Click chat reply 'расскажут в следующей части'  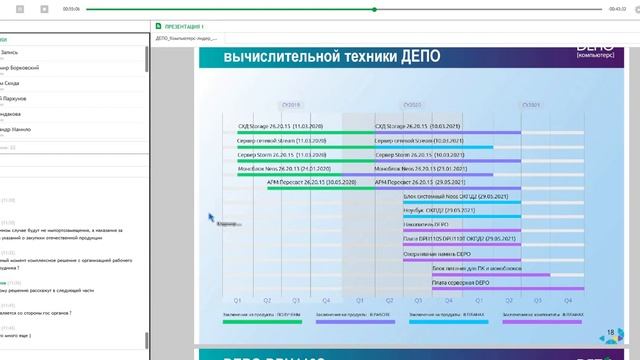pos(47,291)
